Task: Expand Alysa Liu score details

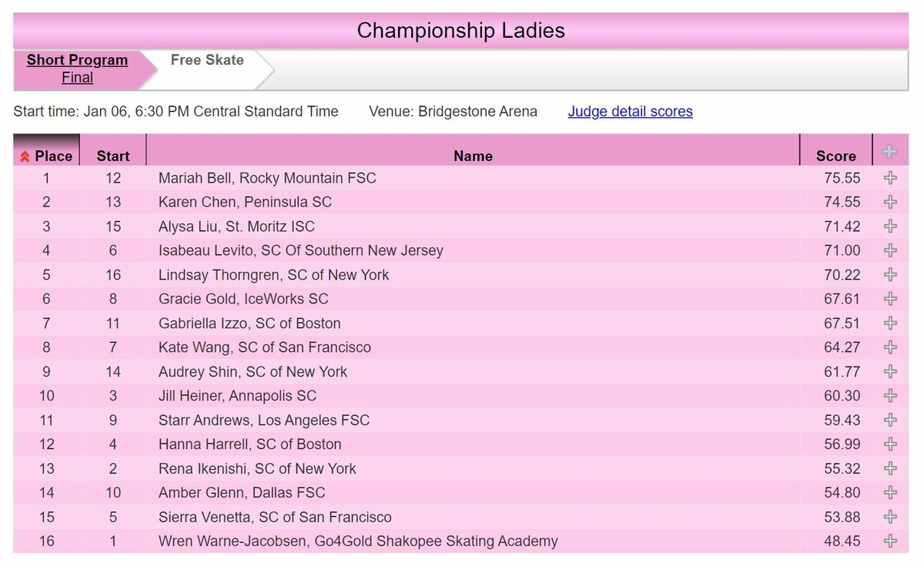Action: point(890,226)
